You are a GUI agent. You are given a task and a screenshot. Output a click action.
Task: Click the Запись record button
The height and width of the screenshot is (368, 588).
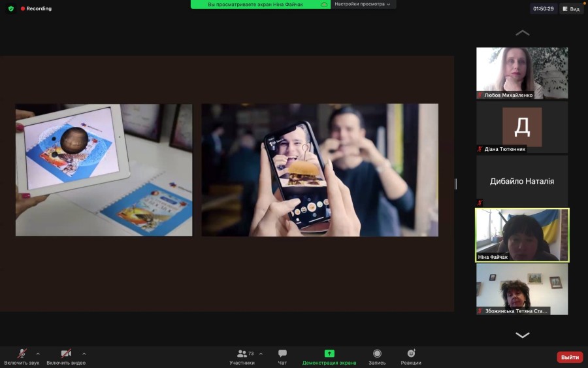(x=377, y=357)
